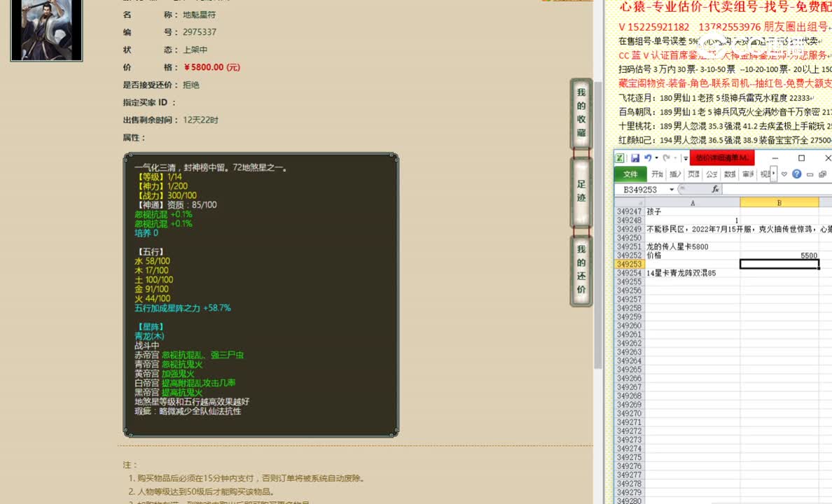This screenshot has height=504, width=832.
Task: Open the 文件 menu in Excel
Action: coord(631,174)
